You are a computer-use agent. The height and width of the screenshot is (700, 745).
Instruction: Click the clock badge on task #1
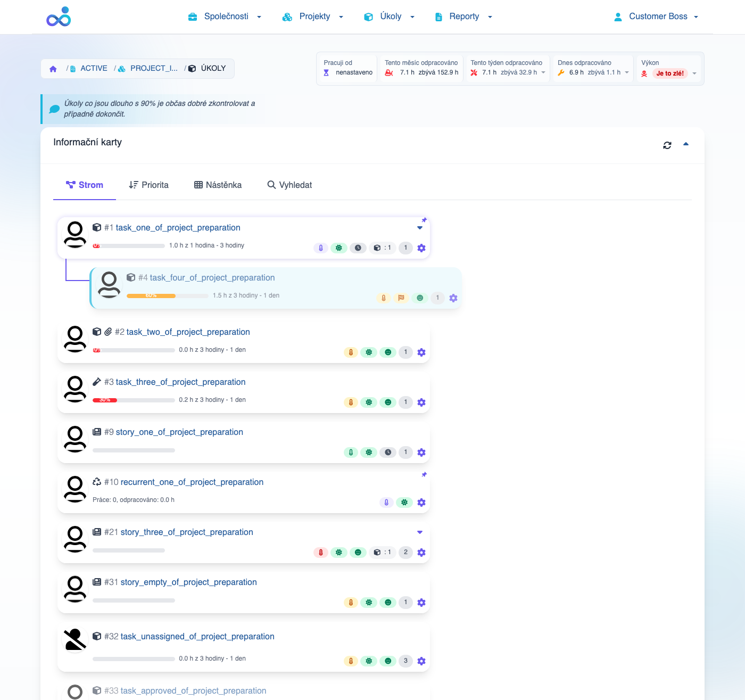(358, 248)
